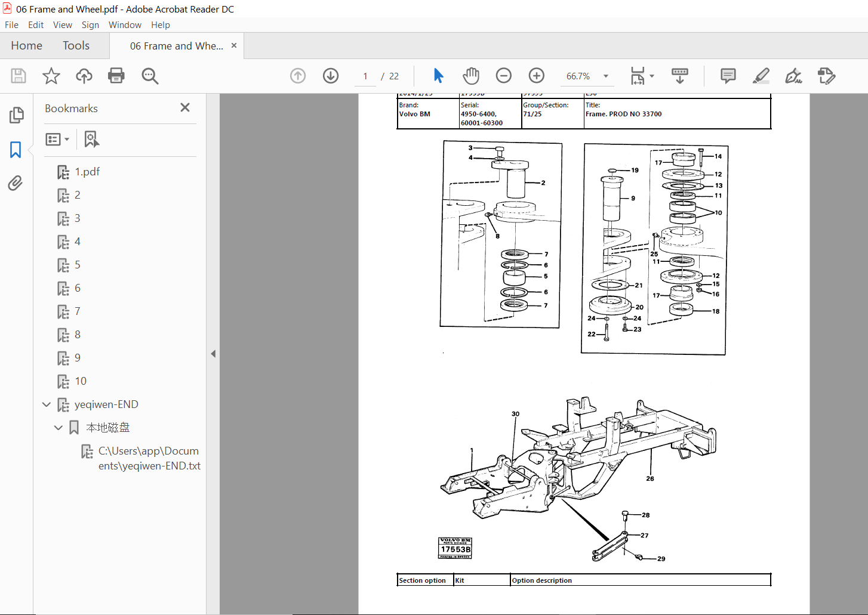Go to bookmark 5
The width and height of the screenshot is (868, 615).
[78, 265]
